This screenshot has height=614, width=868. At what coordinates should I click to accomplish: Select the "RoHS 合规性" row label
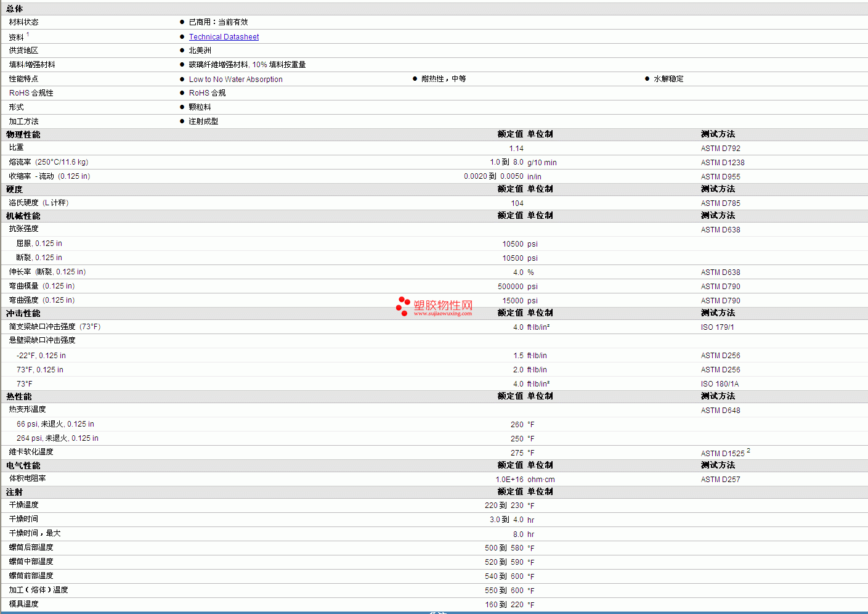point(31,93)
